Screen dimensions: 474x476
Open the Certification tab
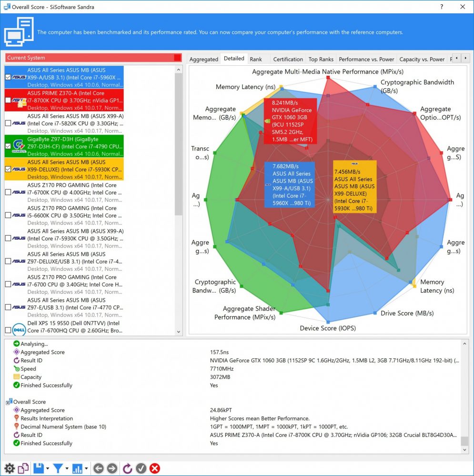(288, 59)
